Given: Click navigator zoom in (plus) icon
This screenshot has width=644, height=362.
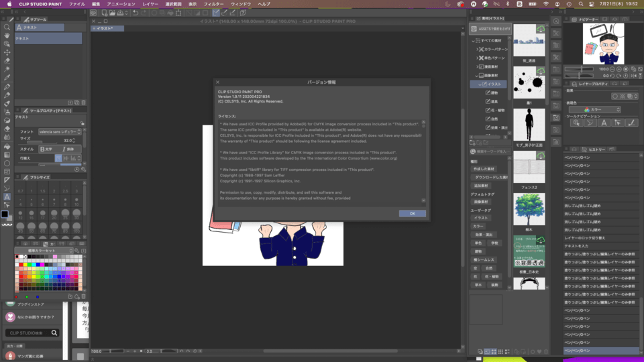Looking at the screenshot, I should pyautogui.click(x=619, y=69).
